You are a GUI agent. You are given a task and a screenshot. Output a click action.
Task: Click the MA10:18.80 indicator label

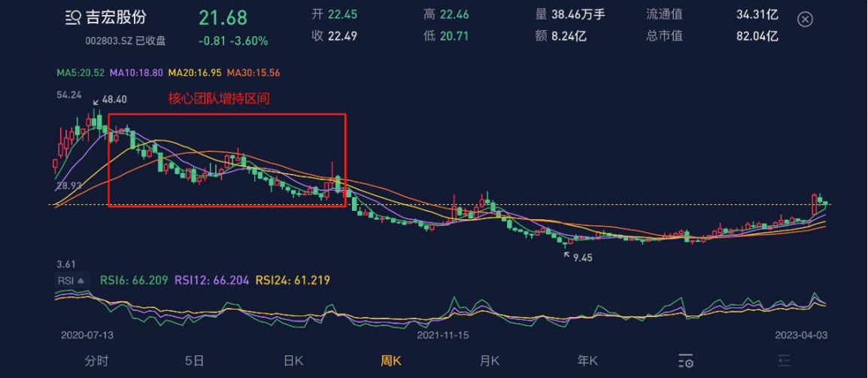138,72
